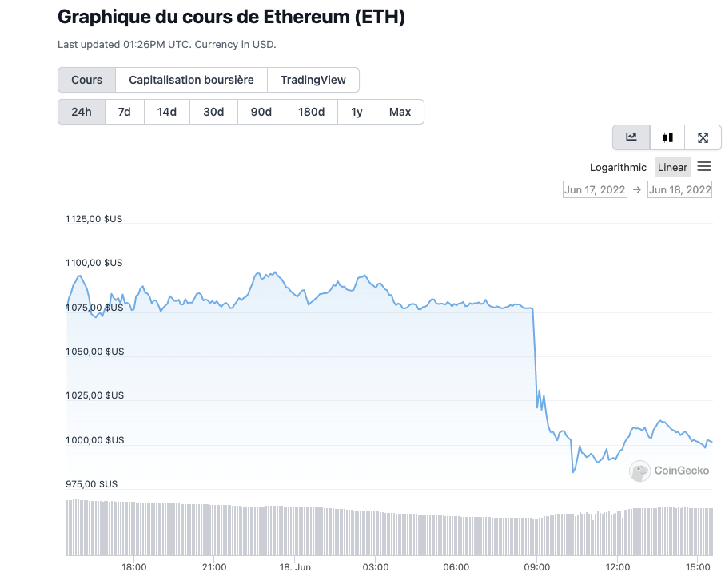Select the Cours tab
The width and height of the screenshot is (725, 588).
tap(87, 80)
